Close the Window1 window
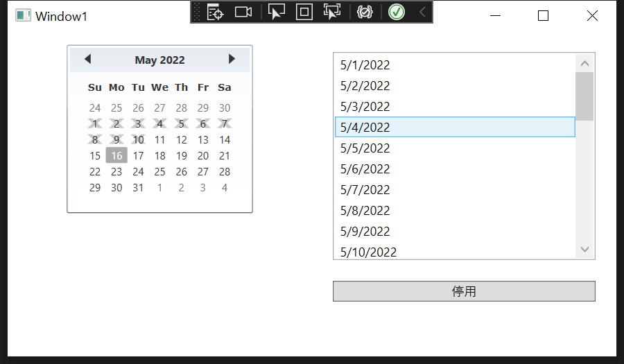The width and height of the screenshot is (624, 364). click(592, 15)
